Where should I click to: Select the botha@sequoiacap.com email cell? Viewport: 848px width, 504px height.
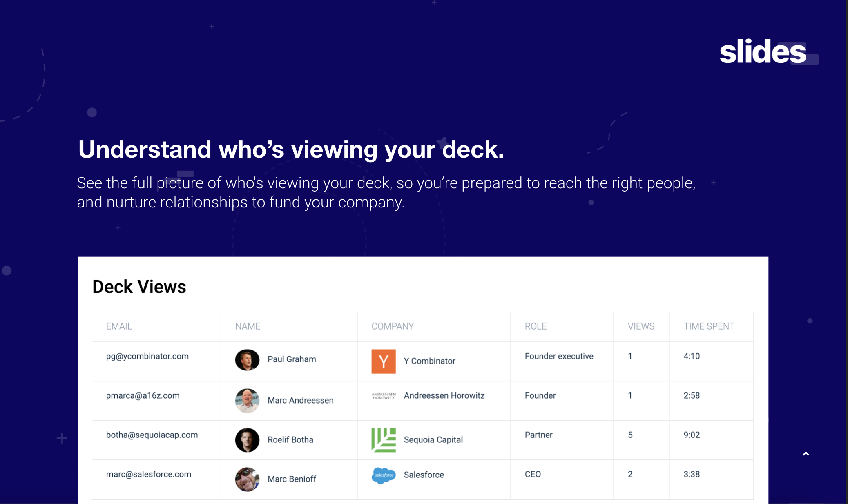point(152,435)
